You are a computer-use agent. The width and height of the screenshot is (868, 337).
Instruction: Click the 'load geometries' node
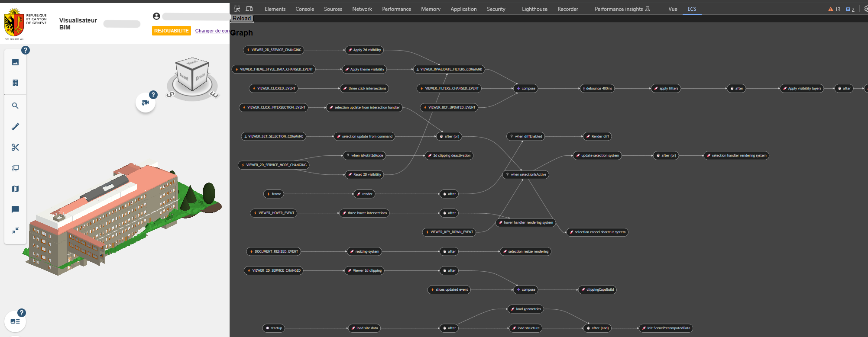click(x=526, y=309)
